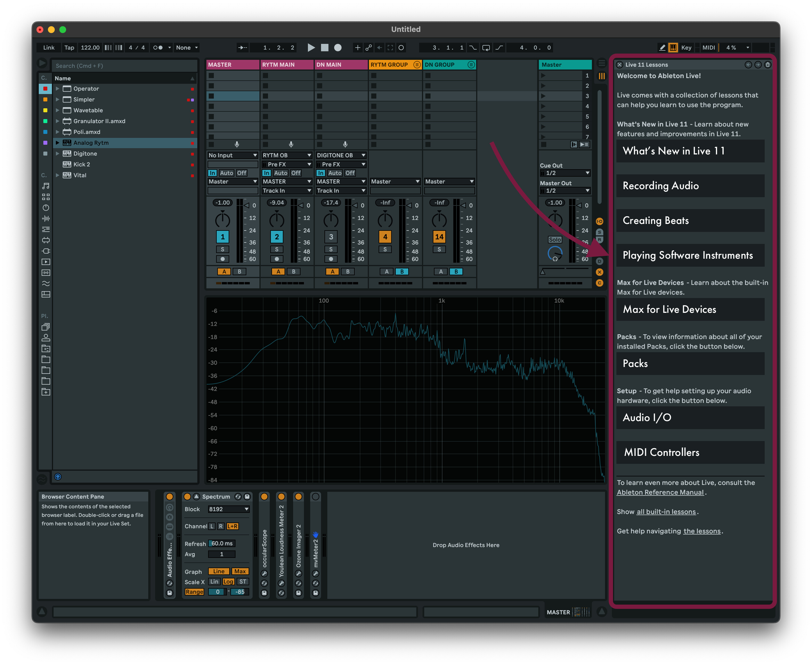812x665 pixels.
Task: Open User Library icon under Places
Action: 46,338
